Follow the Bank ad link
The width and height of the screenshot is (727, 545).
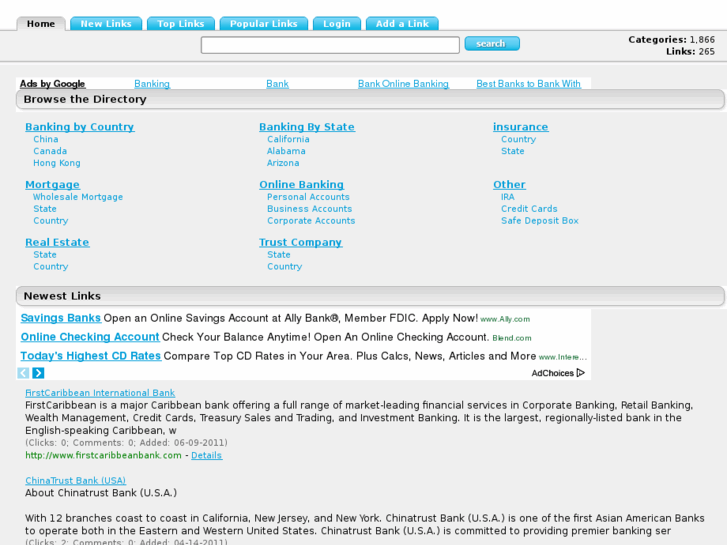277,84
